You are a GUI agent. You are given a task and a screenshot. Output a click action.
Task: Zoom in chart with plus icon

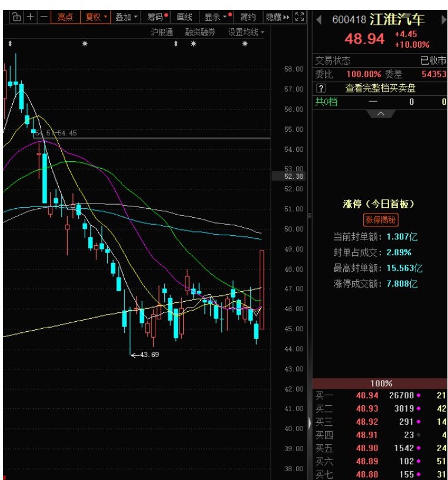coord(30,17)
